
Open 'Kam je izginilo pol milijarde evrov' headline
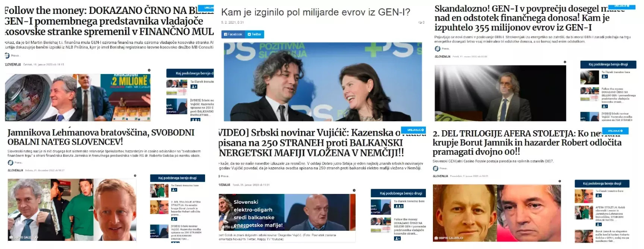point(315,12)
